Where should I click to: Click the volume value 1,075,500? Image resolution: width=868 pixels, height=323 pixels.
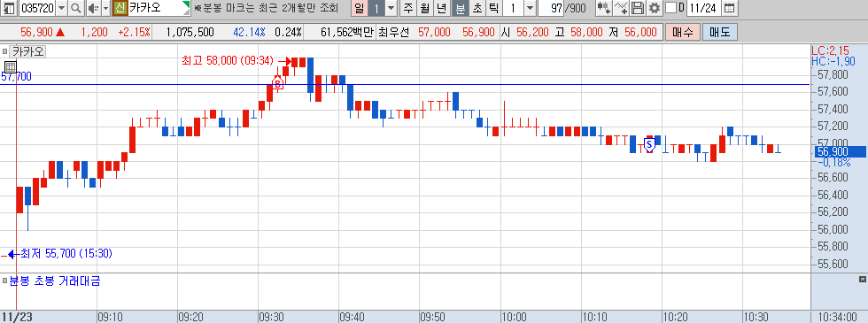coord(190,32)
